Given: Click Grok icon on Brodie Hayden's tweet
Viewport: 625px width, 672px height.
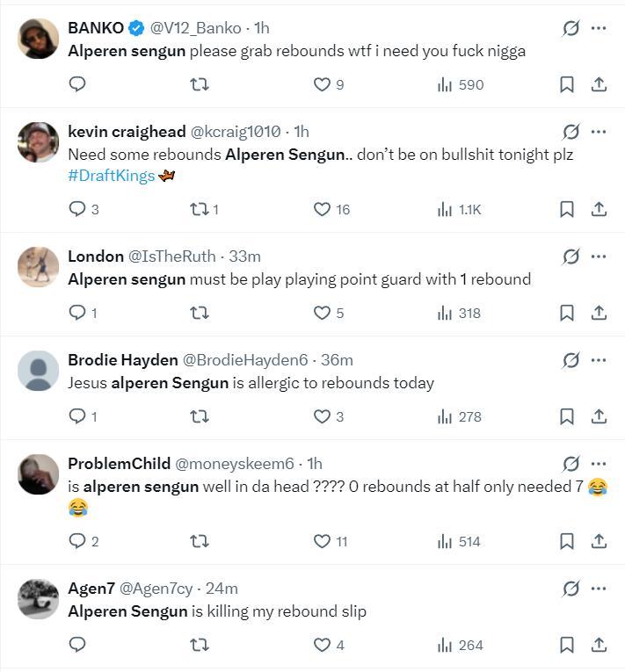Looking at the screenshot, I should [570, 360].
